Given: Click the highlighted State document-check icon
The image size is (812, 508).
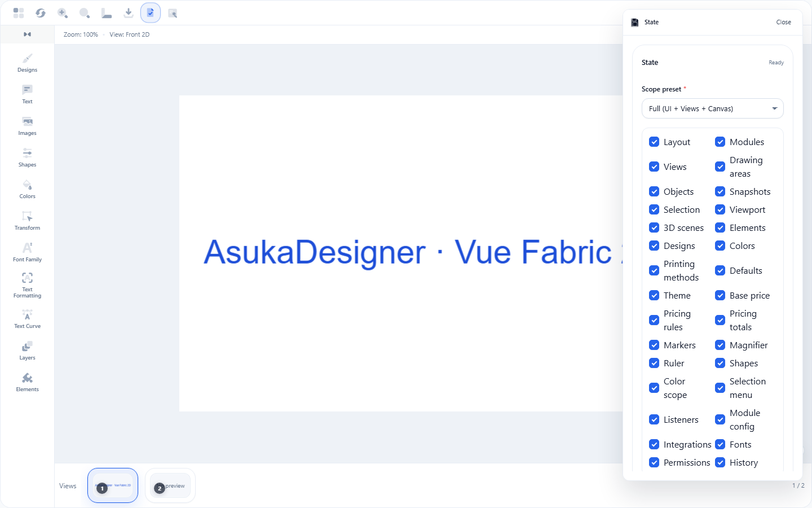Looking at the screenshot, I should click(x=151, y=12).
